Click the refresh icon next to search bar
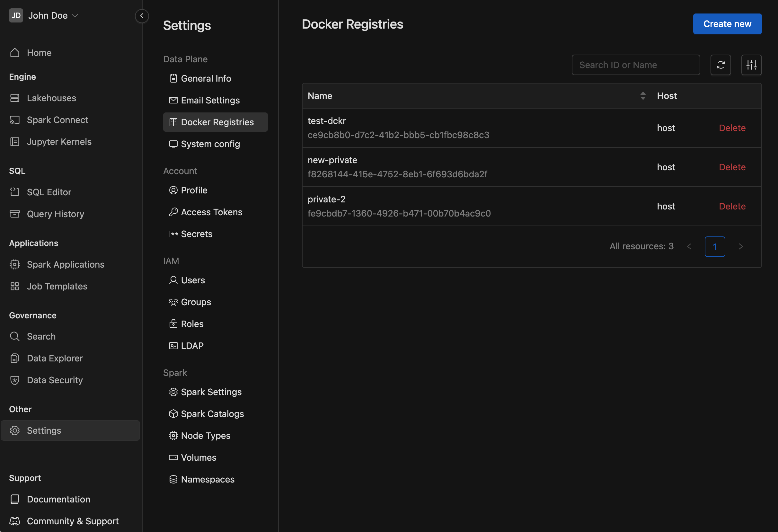The width and height of the screenshot is (778, 532). (x=721, y=65)
